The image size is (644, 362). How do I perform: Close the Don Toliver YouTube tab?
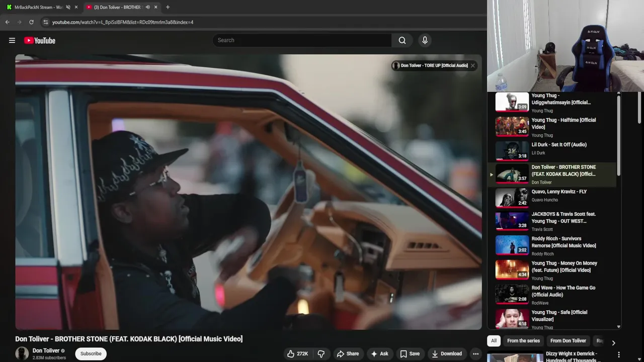[x=155, y=7]
